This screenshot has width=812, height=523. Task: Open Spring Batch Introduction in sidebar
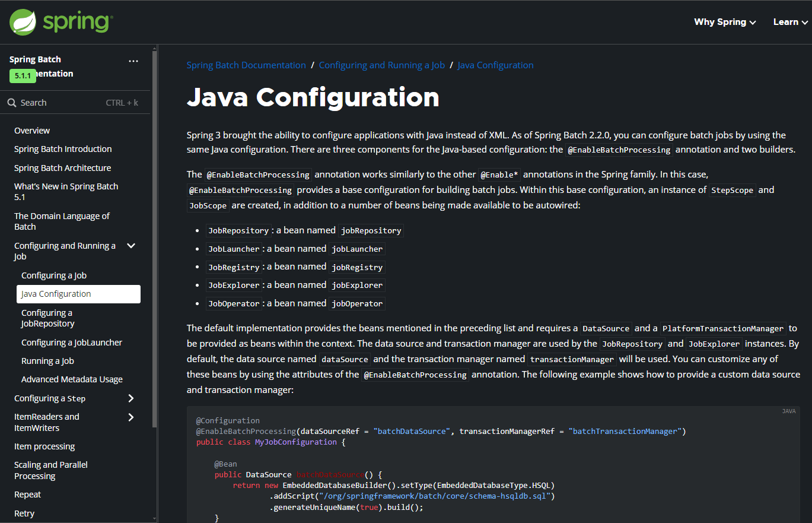pyautogui.click(x=63, y=149)
